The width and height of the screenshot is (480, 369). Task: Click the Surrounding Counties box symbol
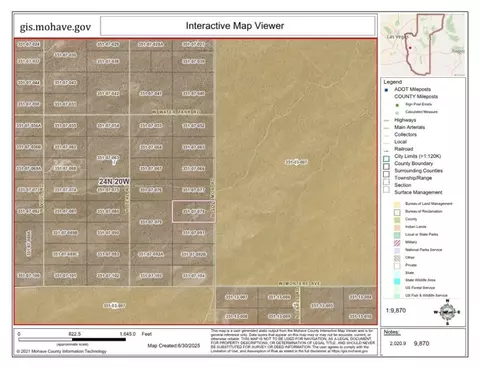(x=386, y=174)
